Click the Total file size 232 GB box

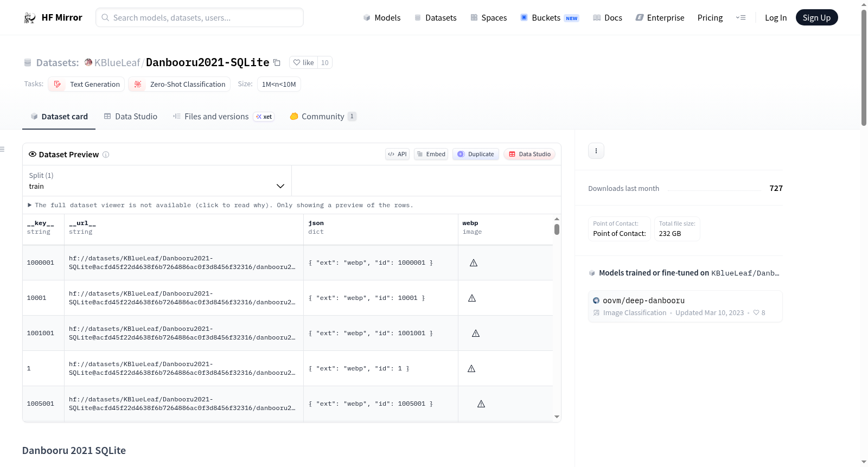pos(677,229)
